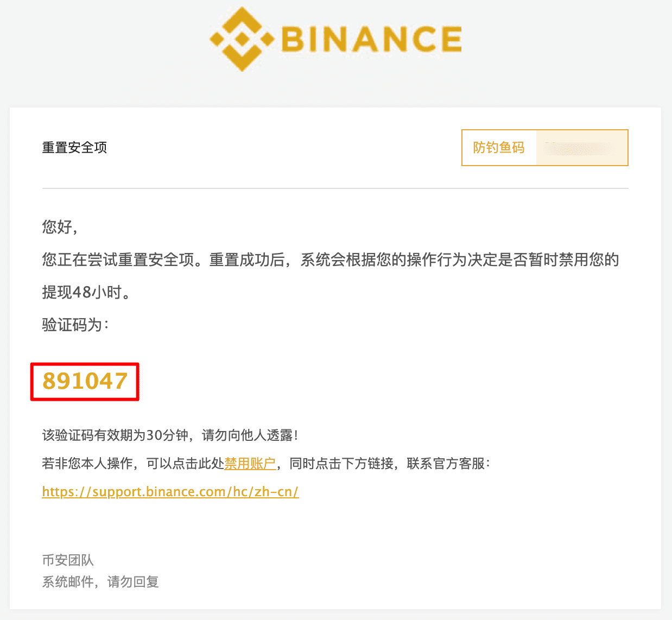Click the 币安团队 signature

[x=68, y=560]
